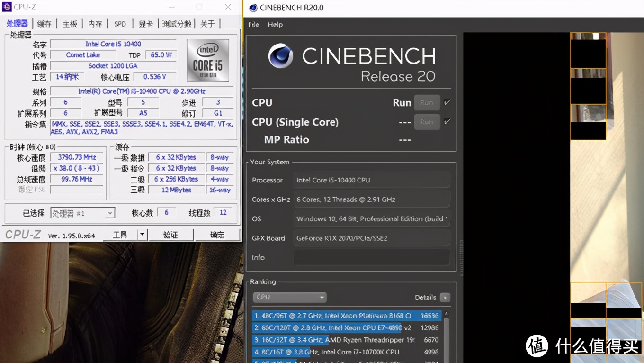
Task: Click the multiplier value "x 38.0 (8 - 43)"
Action: (x=77, y=168)
